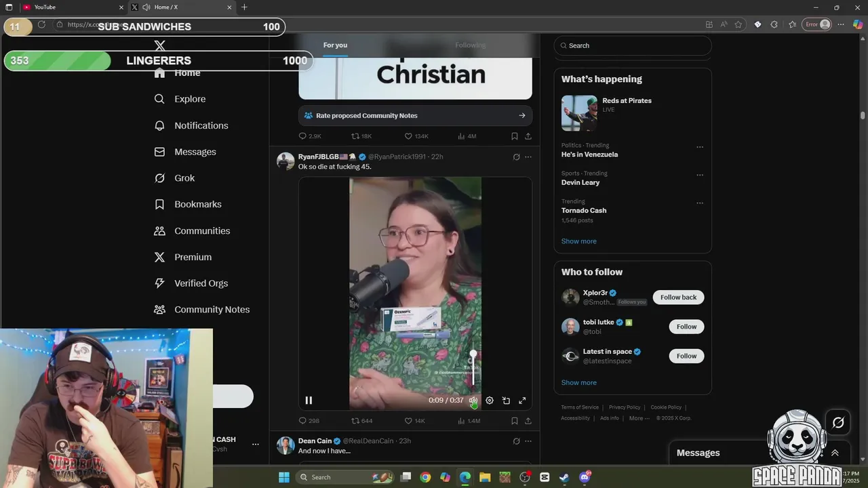Screen dimensions: 868x488
Task: Open the floating Grok button
Action: 838,423
